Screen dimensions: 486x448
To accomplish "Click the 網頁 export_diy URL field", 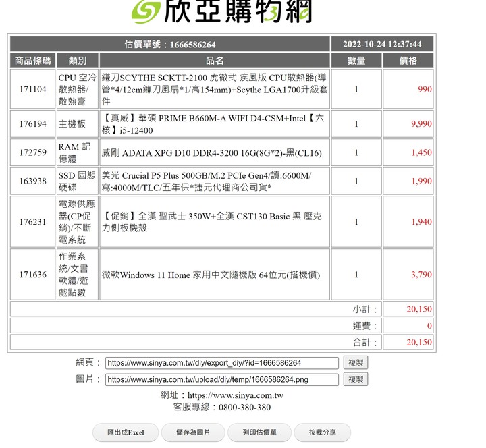I will [222, 363].
